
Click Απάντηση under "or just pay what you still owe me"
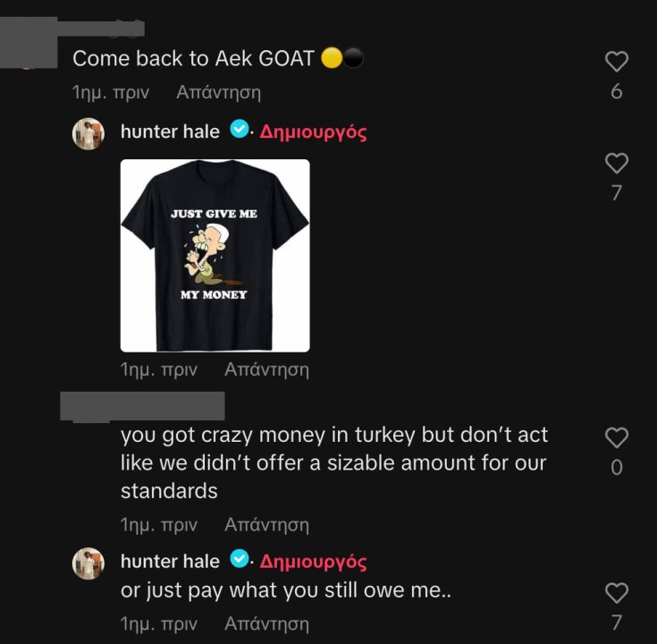(x=266, y=623)
